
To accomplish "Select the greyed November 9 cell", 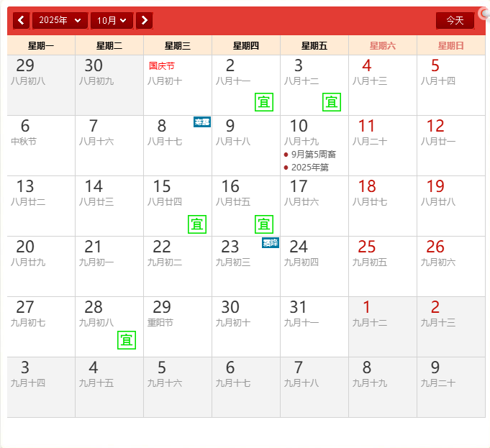I will point(450,387).
